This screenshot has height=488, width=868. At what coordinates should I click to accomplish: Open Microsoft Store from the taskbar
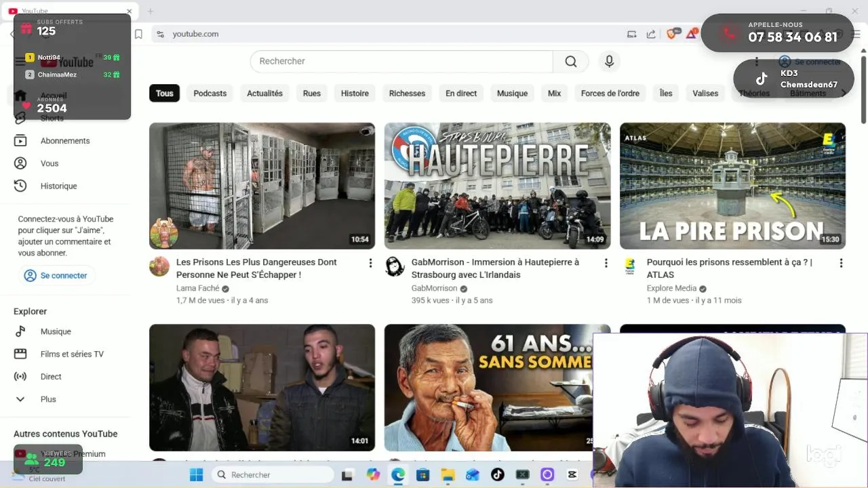pos(422,474)
